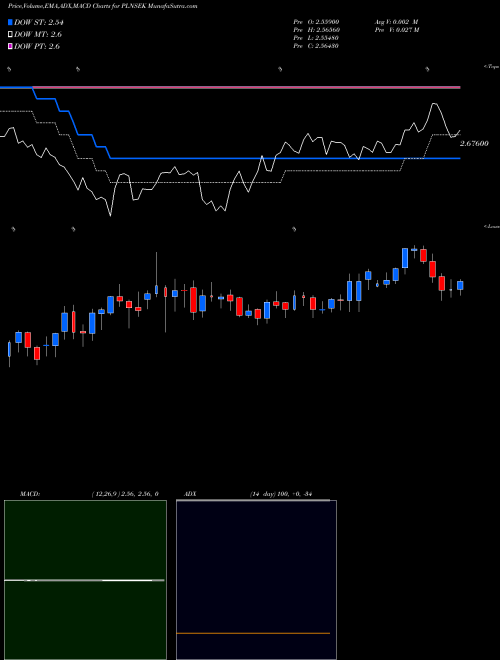500x660 pixels.
Task: Click the Pre C: 2.56480 close value
Action: pyautogui.click(x=316, y=45)
